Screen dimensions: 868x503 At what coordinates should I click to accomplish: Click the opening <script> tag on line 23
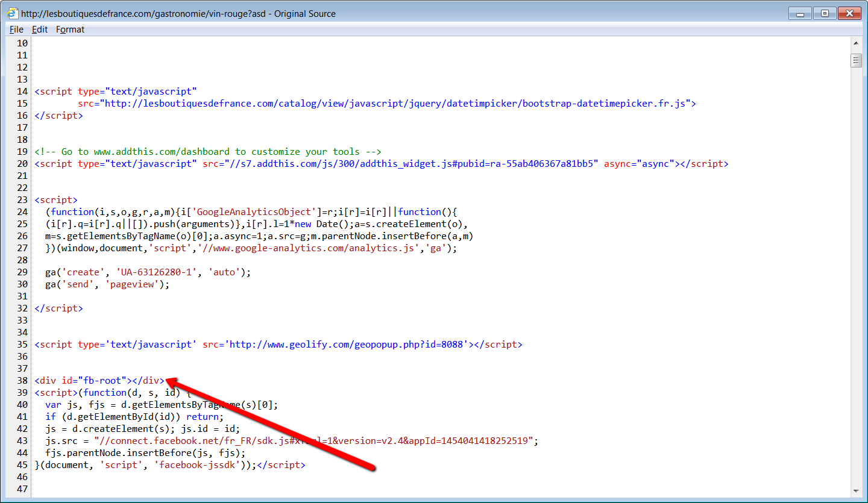56,200
